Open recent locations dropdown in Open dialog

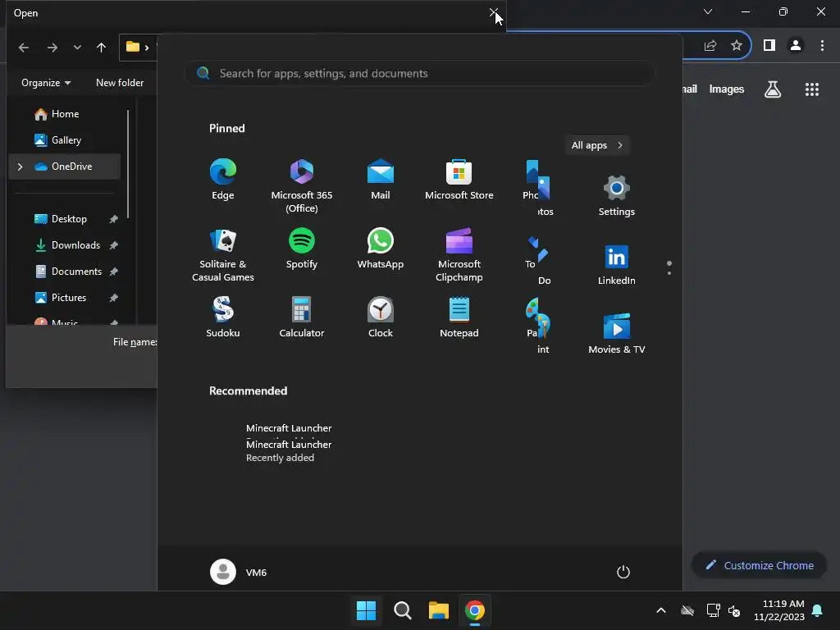click(x=77, y=47)
